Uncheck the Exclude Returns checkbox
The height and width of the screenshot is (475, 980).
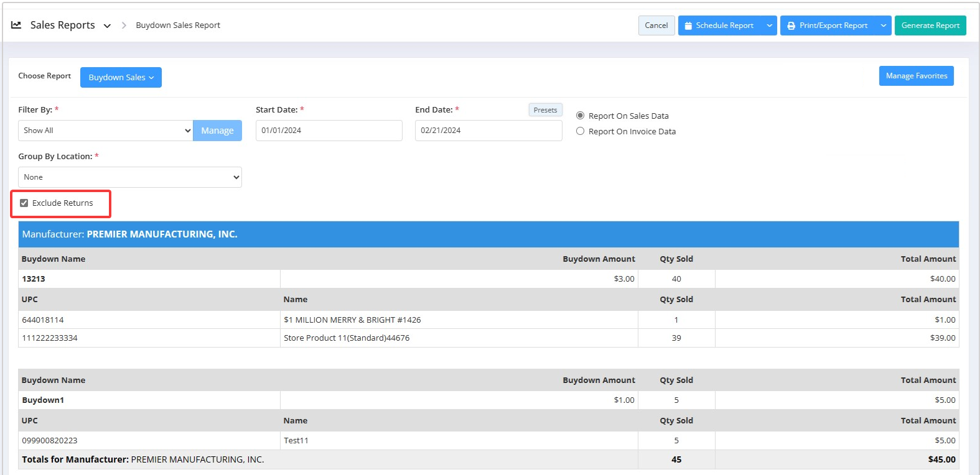point(24,203)
